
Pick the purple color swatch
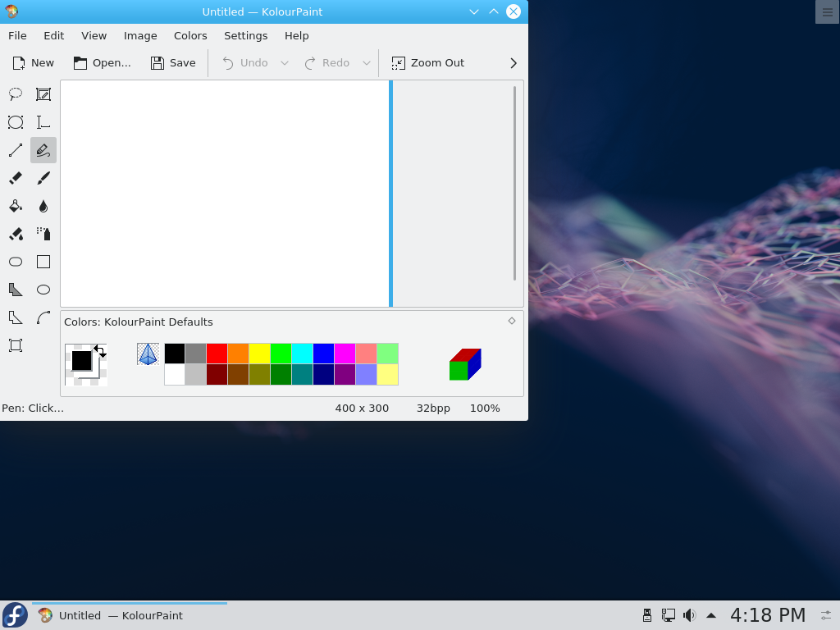(345, 374)
